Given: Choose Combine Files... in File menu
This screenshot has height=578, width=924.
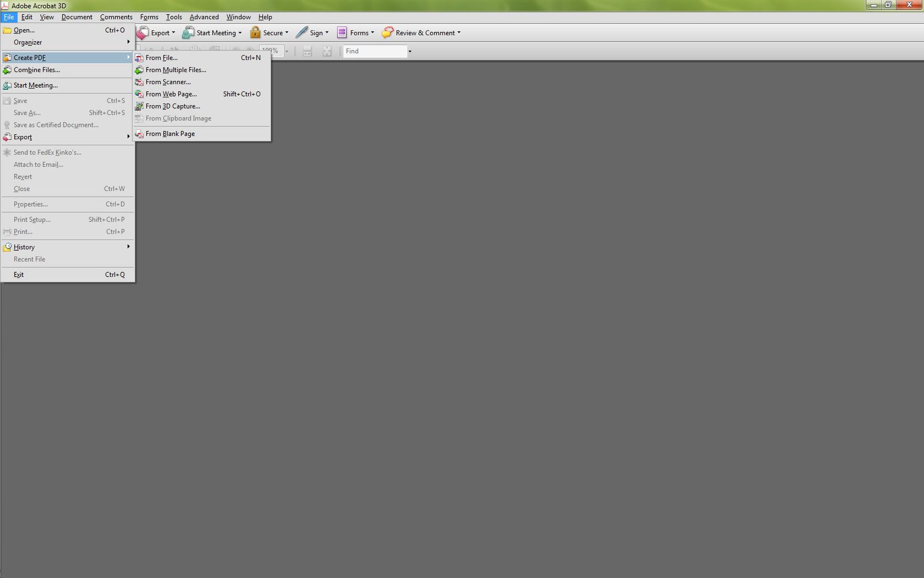Looking at the screenshot, I should point(67,70).
